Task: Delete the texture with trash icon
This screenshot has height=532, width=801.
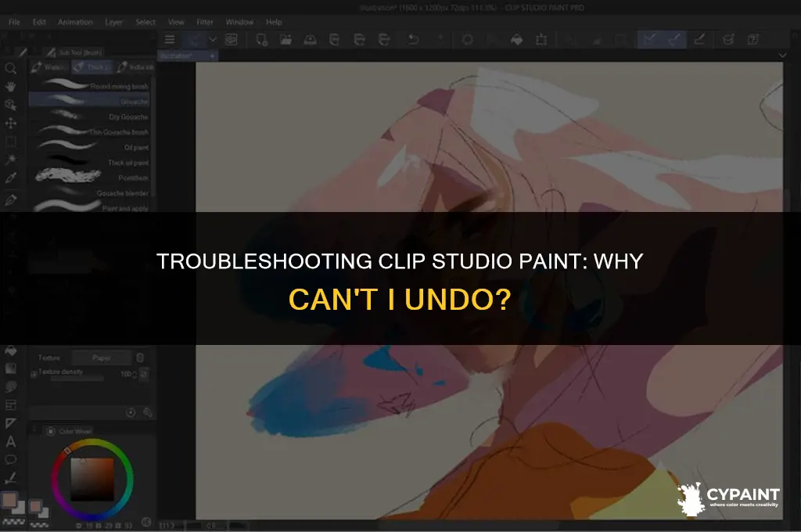Action: click(140, 358)
